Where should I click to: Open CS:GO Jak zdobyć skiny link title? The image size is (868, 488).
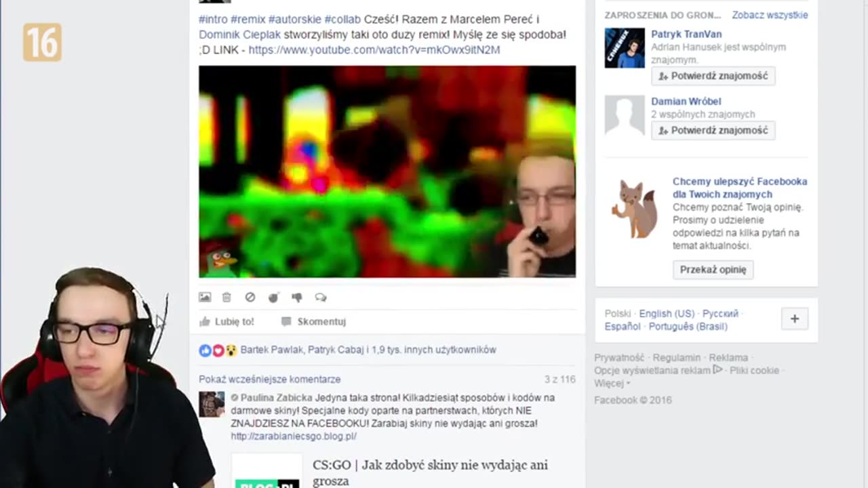tap(430, 472)
